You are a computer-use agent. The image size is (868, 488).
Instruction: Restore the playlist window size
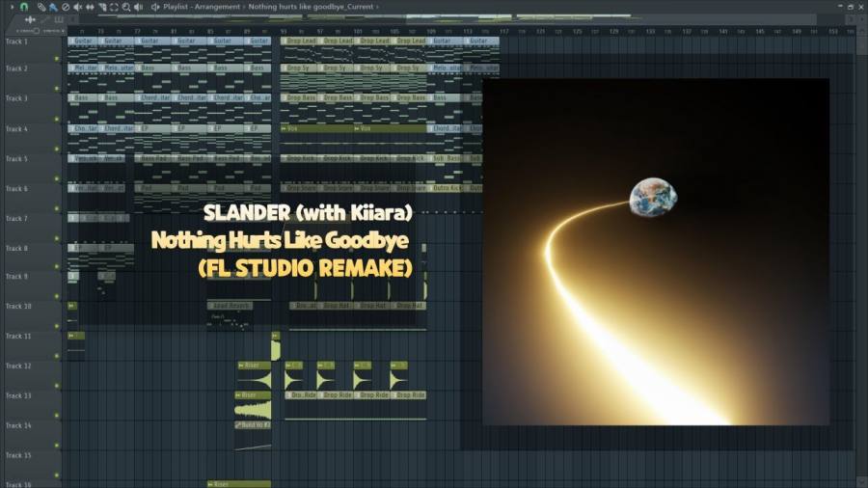851,7
